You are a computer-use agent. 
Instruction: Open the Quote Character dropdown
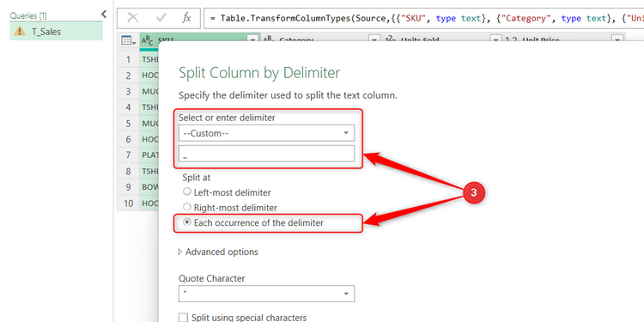(x=266, y=294)
